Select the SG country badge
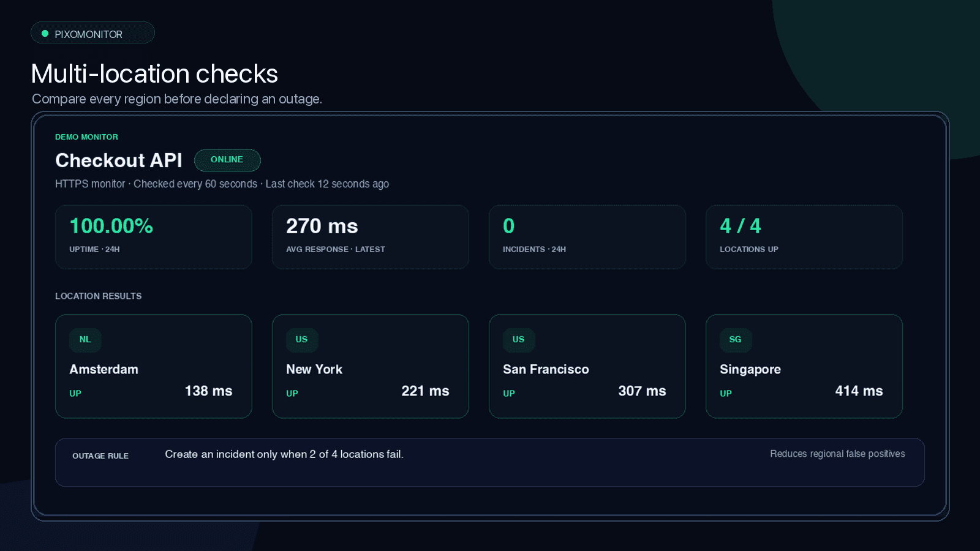The width and height of the screenshot is (980, 551). tap(736, 340)
